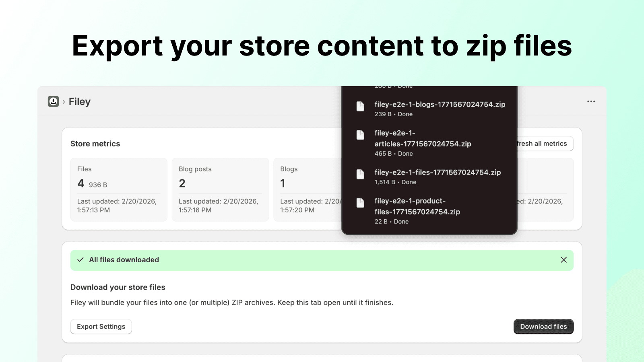644x362 pixels.
Task: Click the Download your store files heading
Action: point(118,287)
